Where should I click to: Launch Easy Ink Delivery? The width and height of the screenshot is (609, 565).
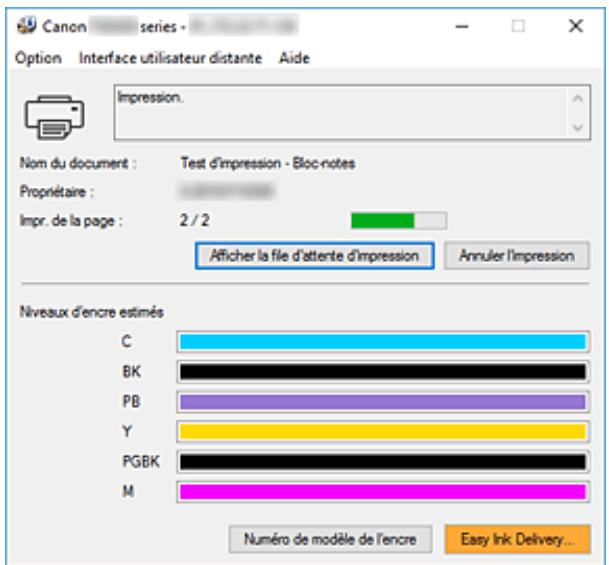point(518,539)
